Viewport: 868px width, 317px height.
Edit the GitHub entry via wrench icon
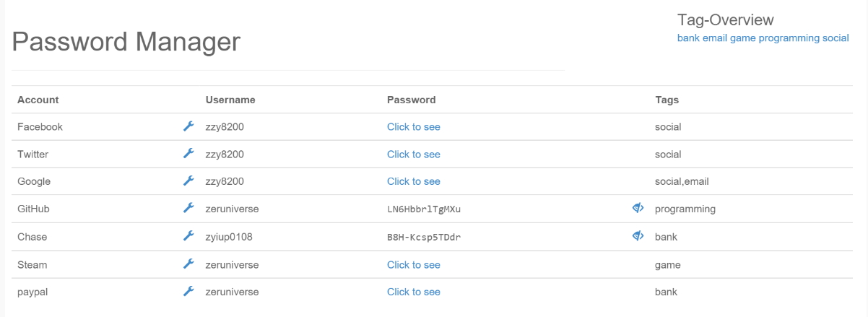coord(188,209)
